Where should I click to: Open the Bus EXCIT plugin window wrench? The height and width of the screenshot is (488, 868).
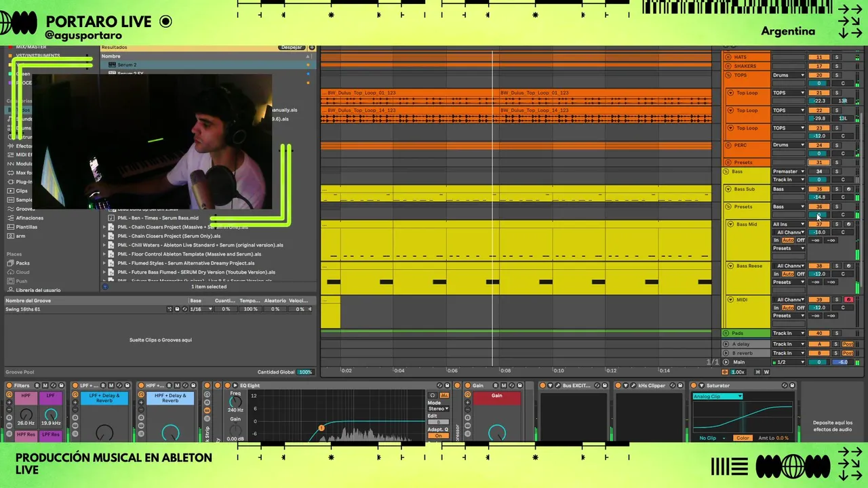click(x=557, y=386)
